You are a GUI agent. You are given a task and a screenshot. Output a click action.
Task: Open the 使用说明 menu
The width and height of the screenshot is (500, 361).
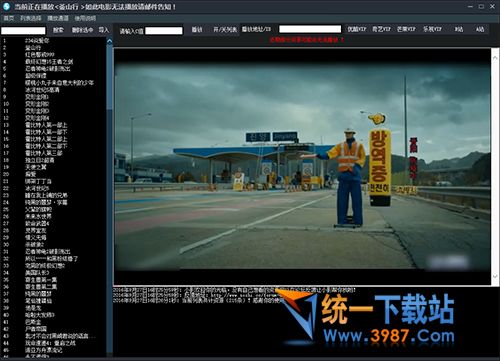[x=85, y=18]
